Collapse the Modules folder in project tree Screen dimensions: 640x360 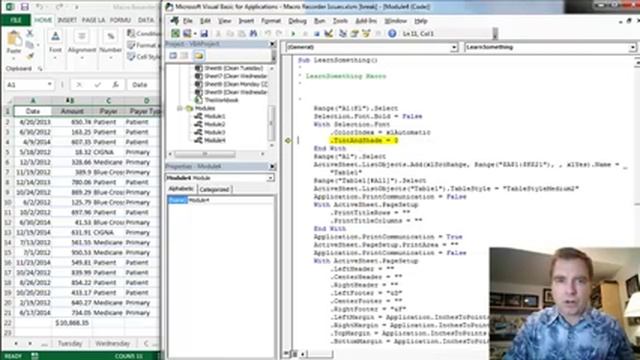tap(180, 108)
